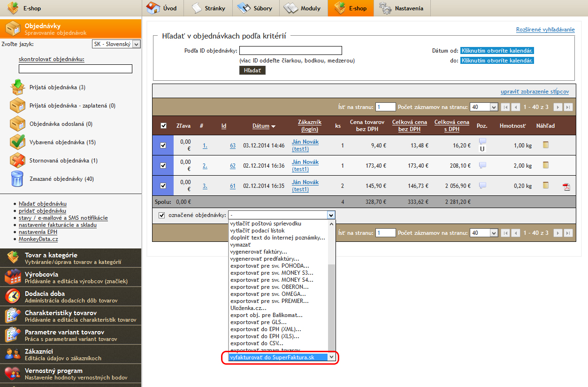The height and width of the screenshot is (387, 588).
Task: Click the Dátum od calendar field
Action: click(497, 51)
